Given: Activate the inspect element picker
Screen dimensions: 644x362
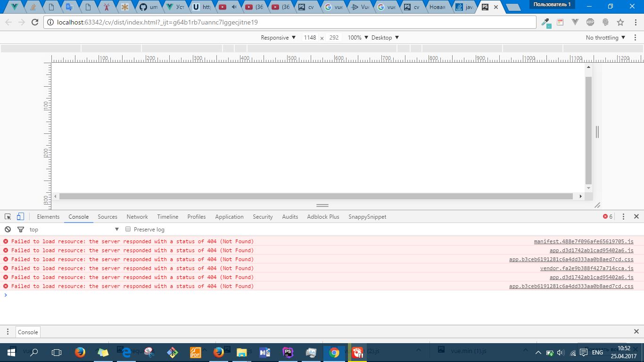Looking at the screenshot, I should [x=8, y=217].
